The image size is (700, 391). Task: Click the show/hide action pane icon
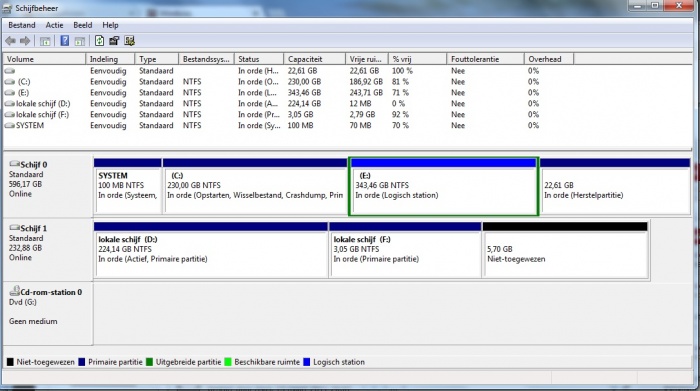coord(79,42)
